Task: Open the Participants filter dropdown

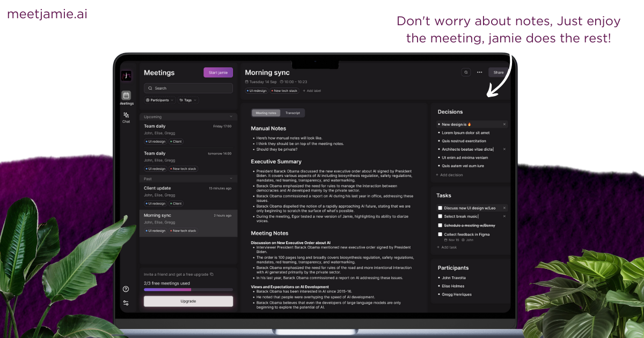Action: point(160,100)
